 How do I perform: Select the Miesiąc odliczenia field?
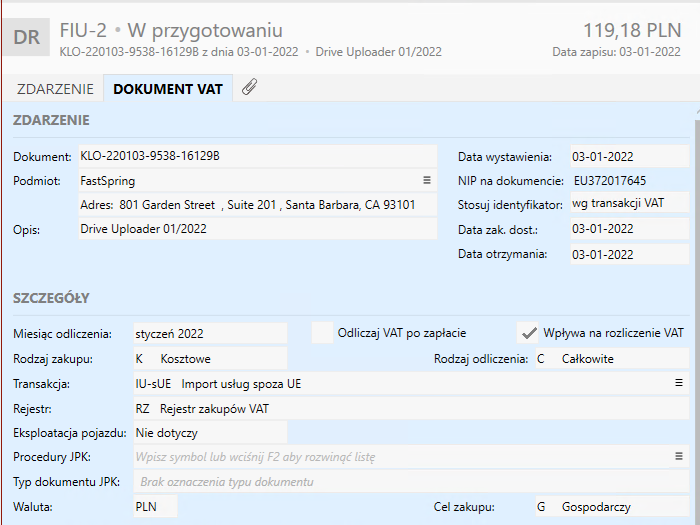[x=208, y=333]
